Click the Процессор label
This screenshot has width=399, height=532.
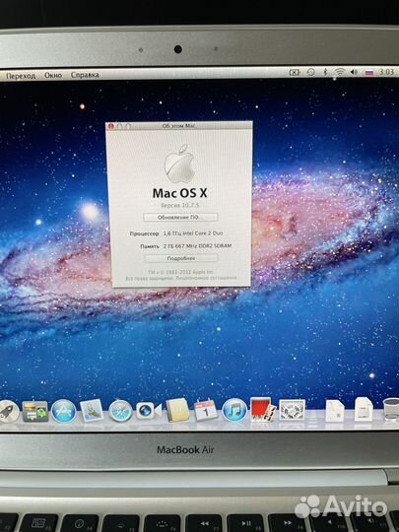(144, 233)
